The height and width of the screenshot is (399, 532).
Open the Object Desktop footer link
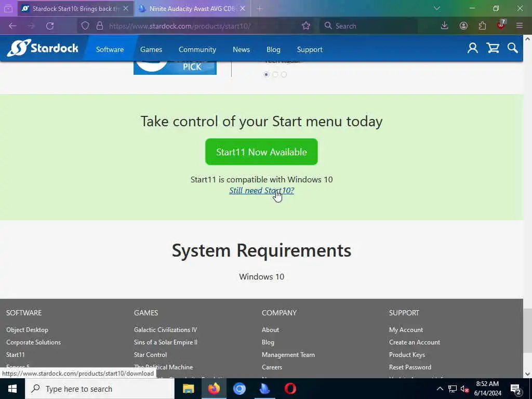(x=27, y=329)
